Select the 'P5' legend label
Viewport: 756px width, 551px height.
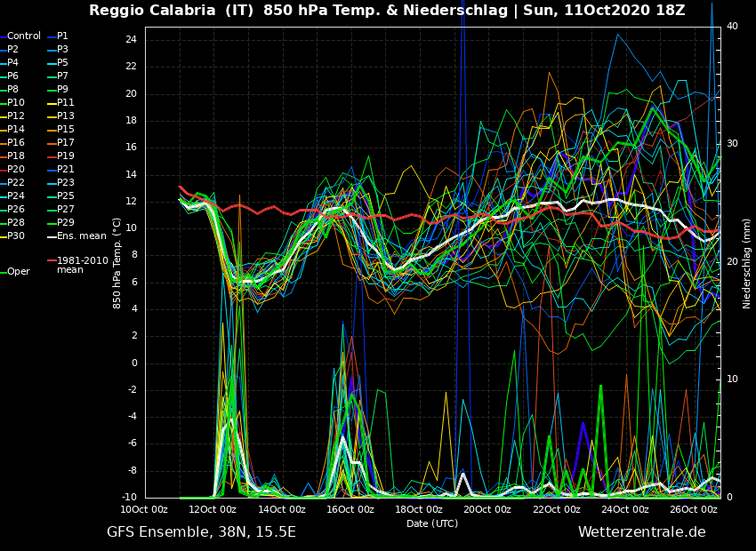62,62
